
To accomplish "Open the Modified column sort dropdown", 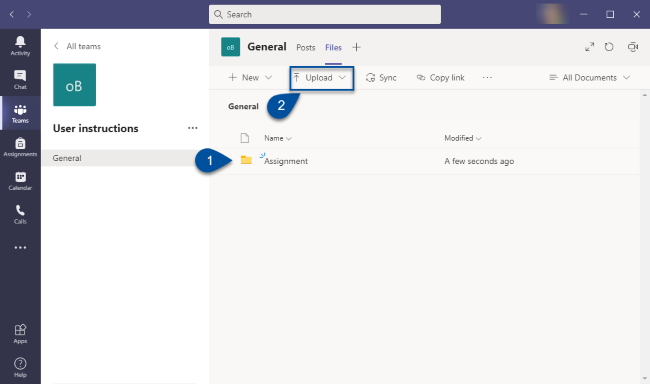I will point(463,138).
